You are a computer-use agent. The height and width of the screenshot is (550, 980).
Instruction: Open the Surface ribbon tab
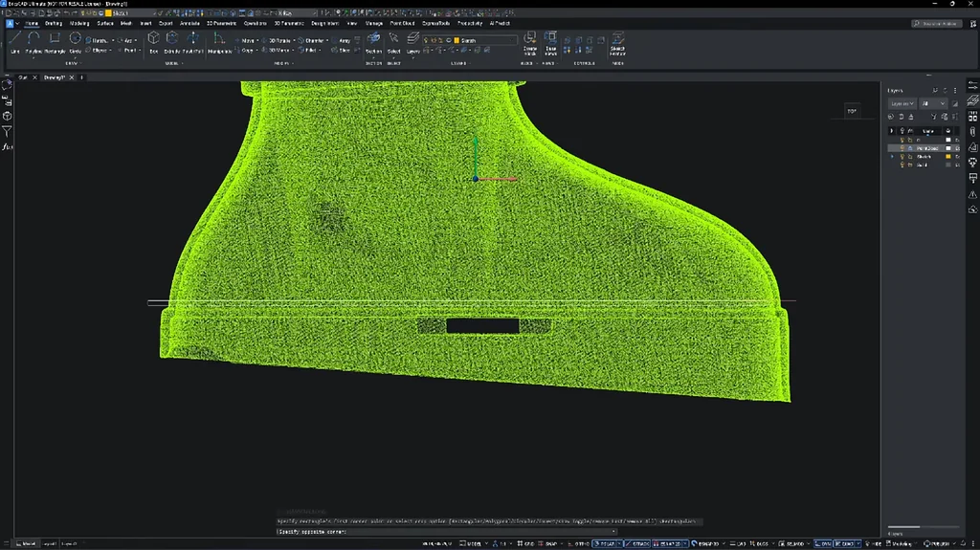(x=105, y=23)
